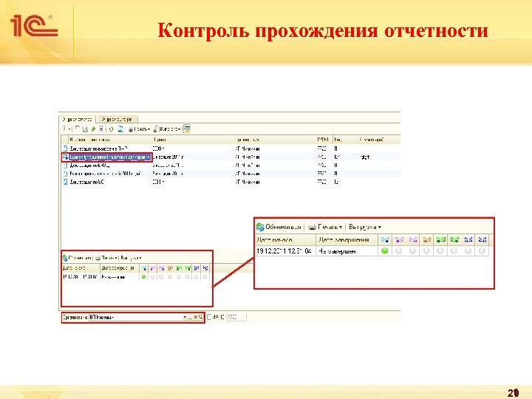The width and height of the screenshot is (532, 399).
Task: Switch to the inactive second journal tab
Action: (x=117, y=120)
